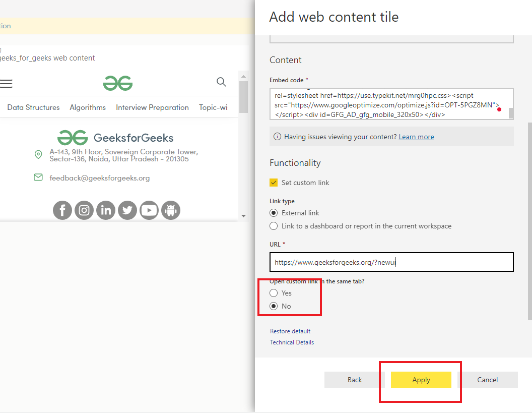Choose No for opening in same tab
The height and width of the screenshot is (416, 532).
pyautogui.click(x=274, y=306)
